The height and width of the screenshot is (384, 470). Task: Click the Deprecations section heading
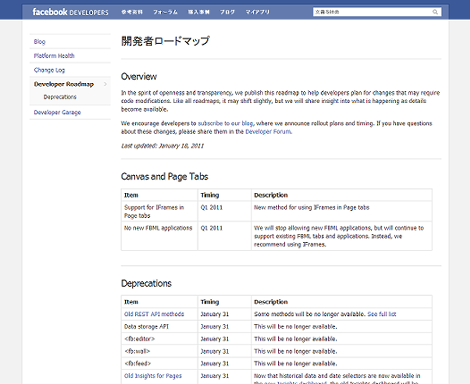tap(146, 283)
